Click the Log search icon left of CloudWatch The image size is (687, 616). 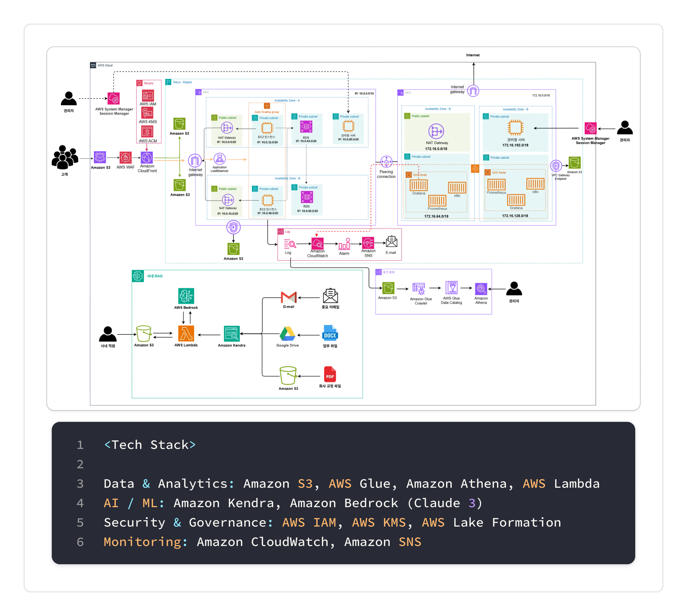[x=289, y=244]
